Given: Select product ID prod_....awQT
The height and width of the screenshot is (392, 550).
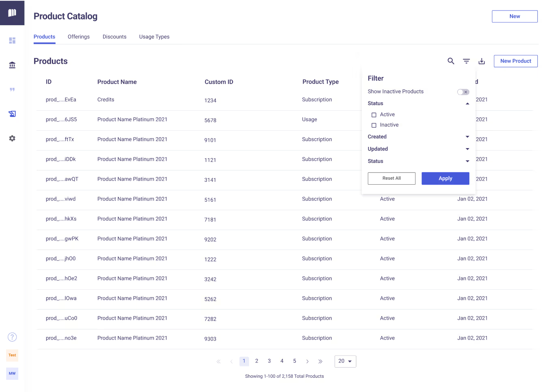Looking at the screenshot, I should click(62, 179).
